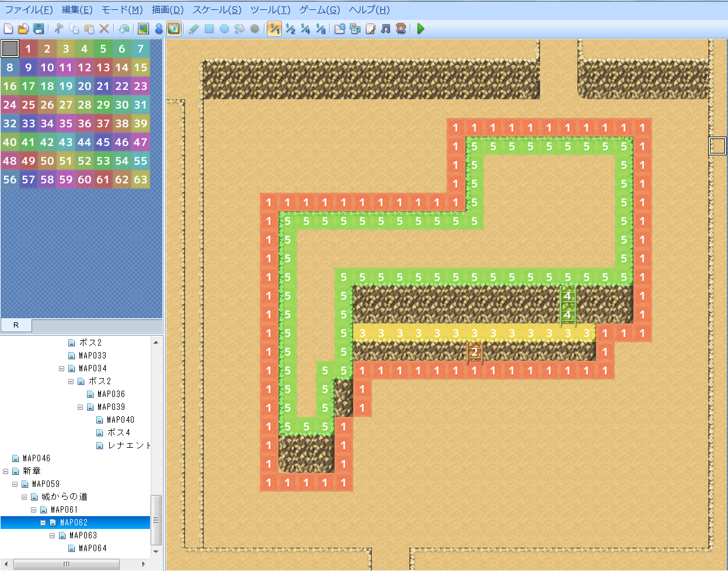Click the Save Project floppy icon
The width and height of the screenshot is (728, 571).
[x=39, y=29]
